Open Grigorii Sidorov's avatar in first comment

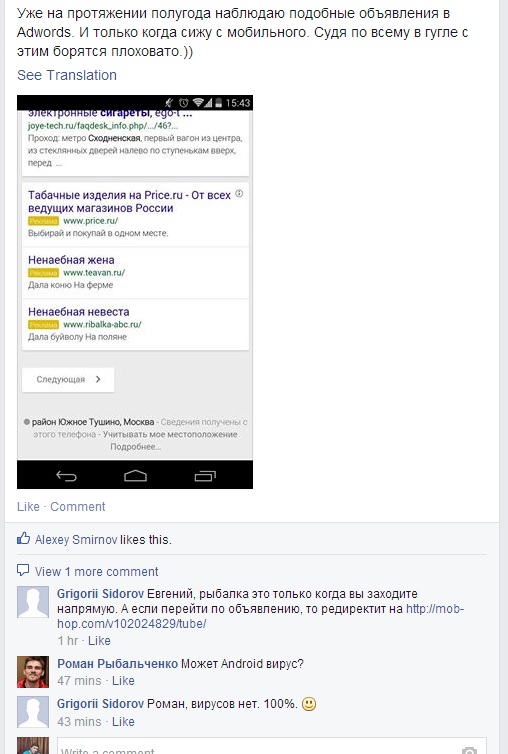coord(33,602)
